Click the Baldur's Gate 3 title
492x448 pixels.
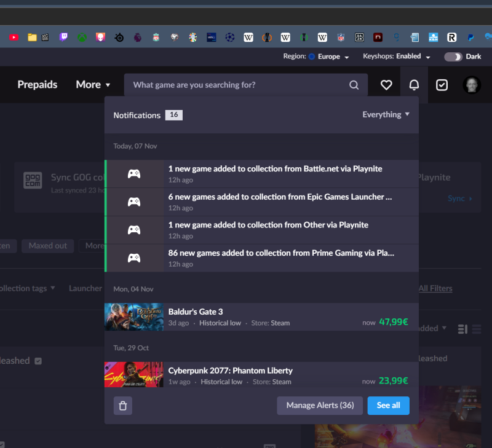pyautogui.click(x=196, y=312)
